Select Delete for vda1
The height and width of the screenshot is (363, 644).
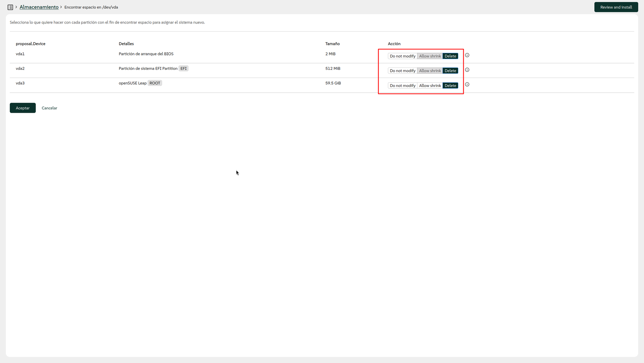[x=450, y=56]
